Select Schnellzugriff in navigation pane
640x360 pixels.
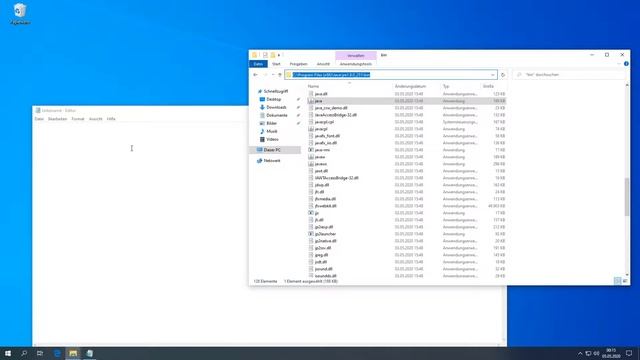click(x=276, y=91)
